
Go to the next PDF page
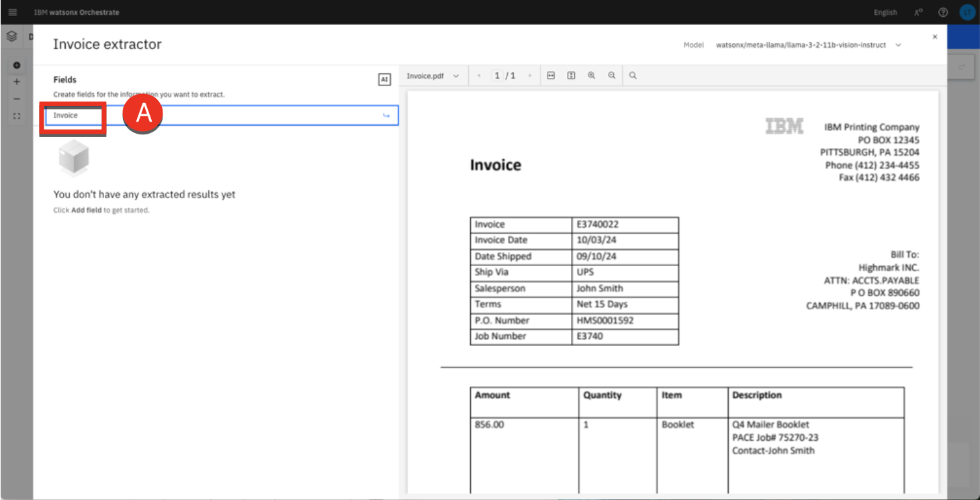pyautogui.click(x=530, y=76)
